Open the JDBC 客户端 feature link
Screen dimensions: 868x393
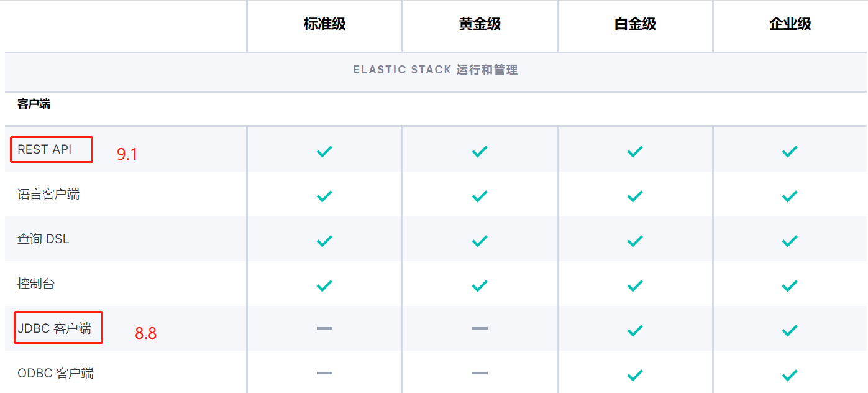point(54,328)
